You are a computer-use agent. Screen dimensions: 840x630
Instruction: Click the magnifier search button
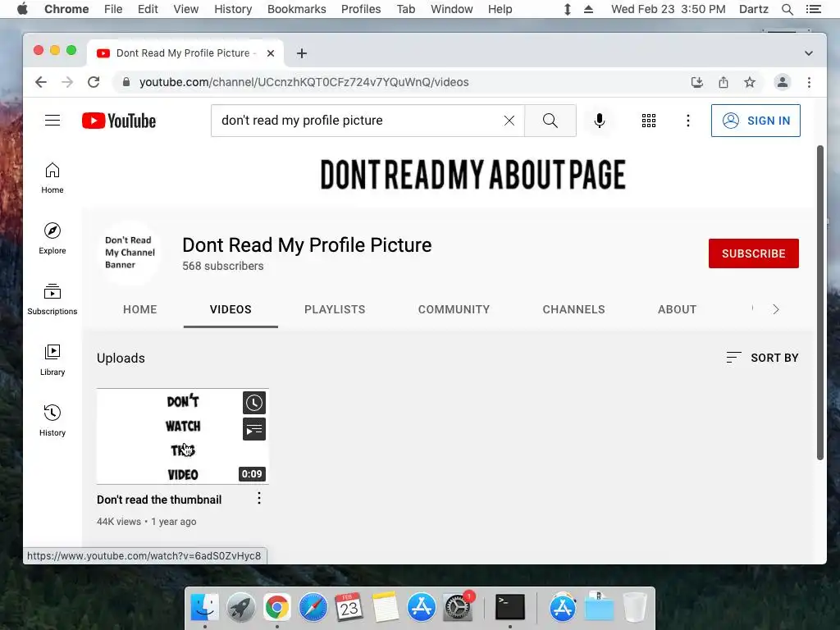(550, 121)
